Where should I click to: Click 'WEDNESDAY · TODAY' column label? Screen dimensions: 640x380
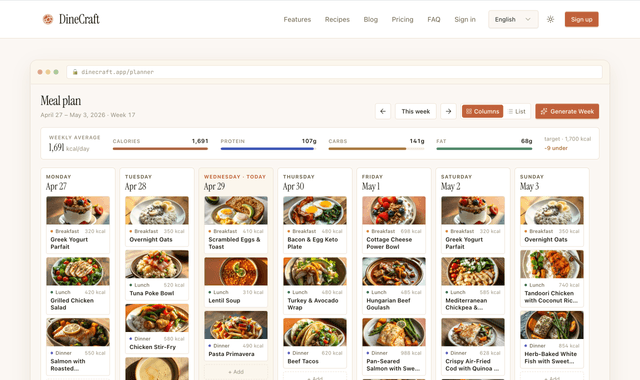[x=235, y=177]
